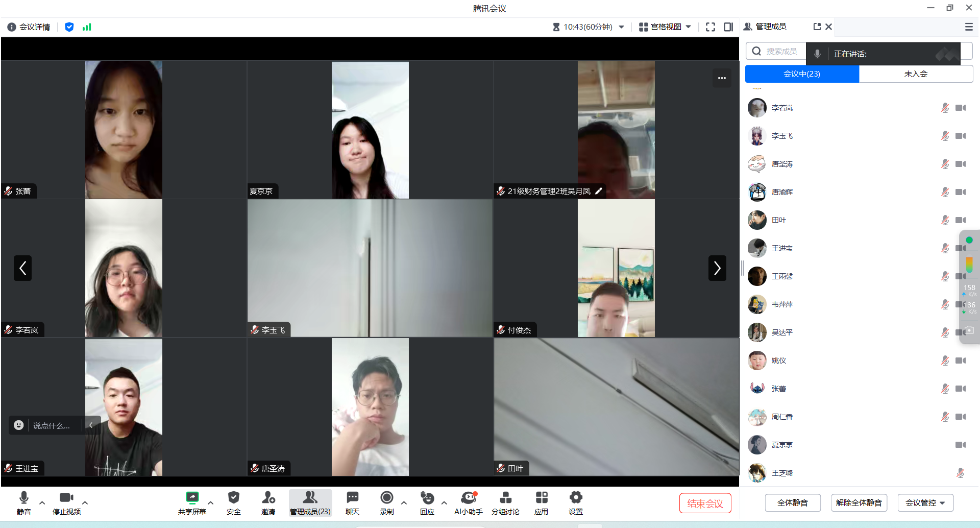
Task: Enter fullscreen using the fullscreen icon
Action: [x=710, y=27]
